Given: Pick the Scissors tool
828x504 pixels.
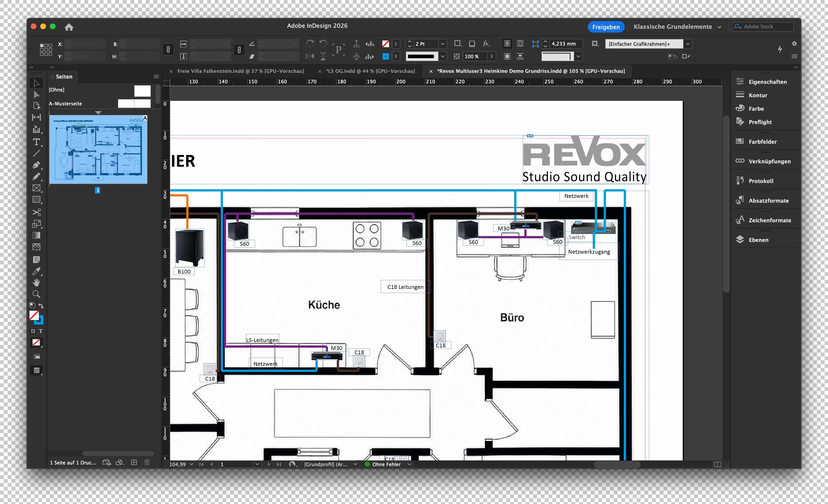Looking at the screenshot, I should pos(36,212).
